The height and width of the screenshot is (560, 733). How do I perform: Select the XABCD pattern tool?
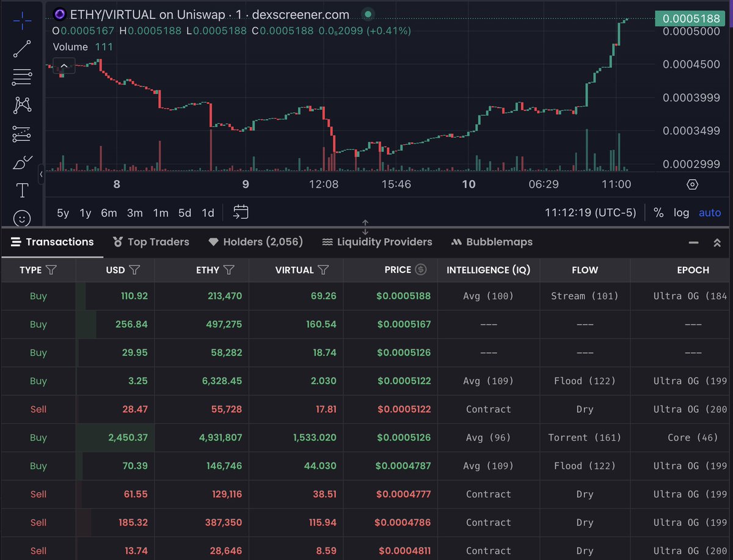click(x=22, y=105)
